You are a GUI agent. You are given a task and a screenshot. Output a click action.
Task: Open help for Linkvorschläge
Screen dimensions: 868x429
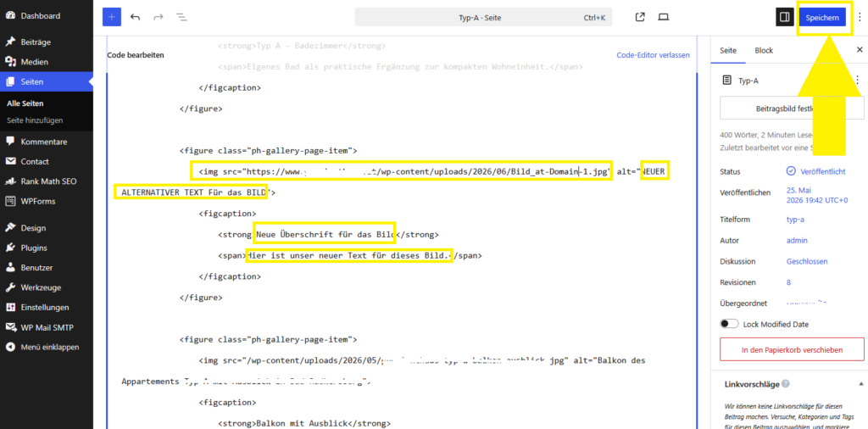tap(786, 383)
